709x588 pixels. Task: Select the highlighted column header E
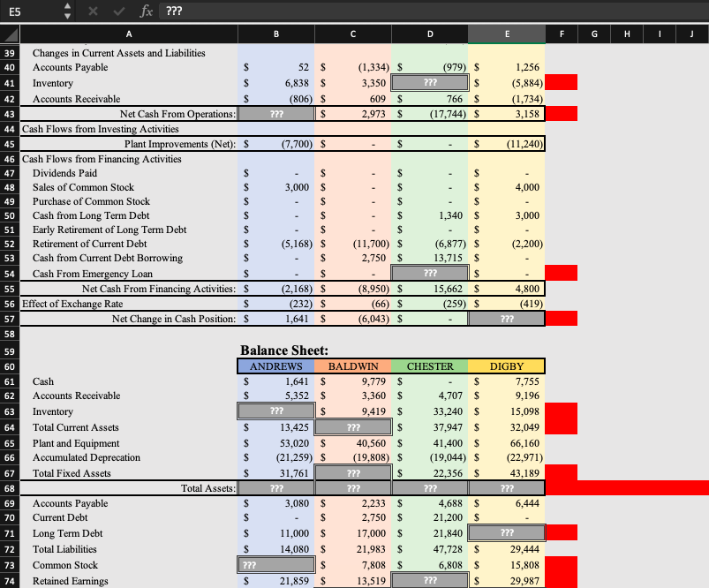click(506, 35)
